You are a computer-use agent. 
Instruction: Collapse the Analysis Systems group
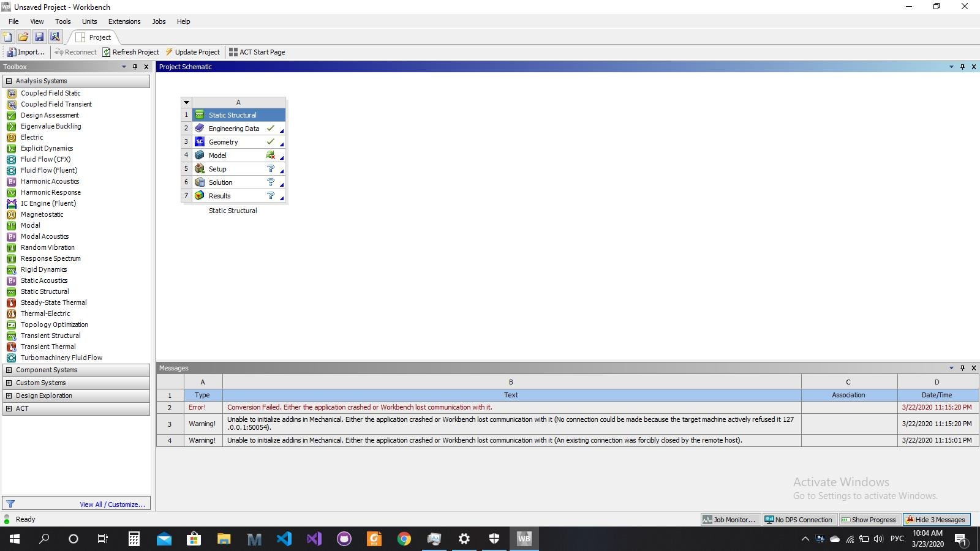[x=9, y=81]
